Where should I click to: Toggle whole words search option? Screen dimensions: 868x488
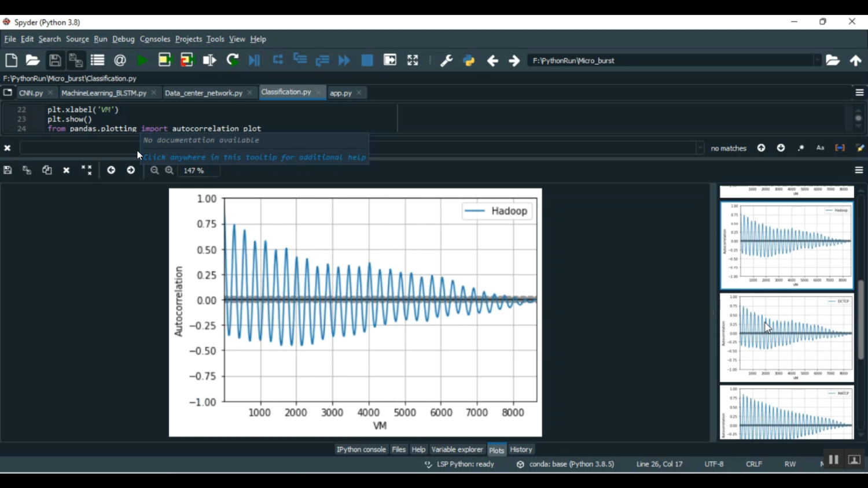click(x=840, y=148)
